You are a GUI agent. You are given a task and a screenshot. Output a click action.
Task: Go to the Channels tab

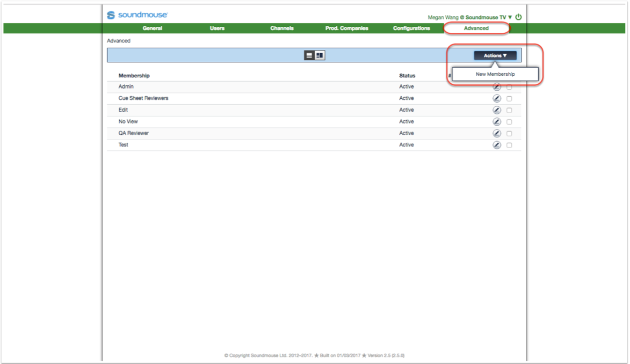[281, 28]
